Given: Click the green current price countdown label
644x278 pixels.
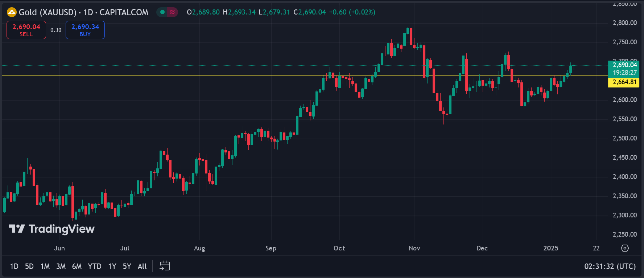Looking at the screenshot, I should click(x=624, y=69).
